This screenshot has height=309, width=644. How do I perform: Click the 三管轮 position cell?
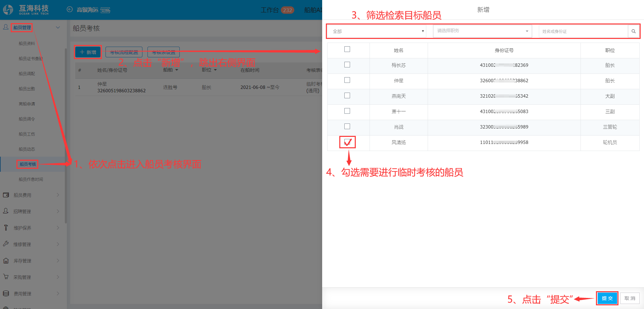[x=610, y=127]
